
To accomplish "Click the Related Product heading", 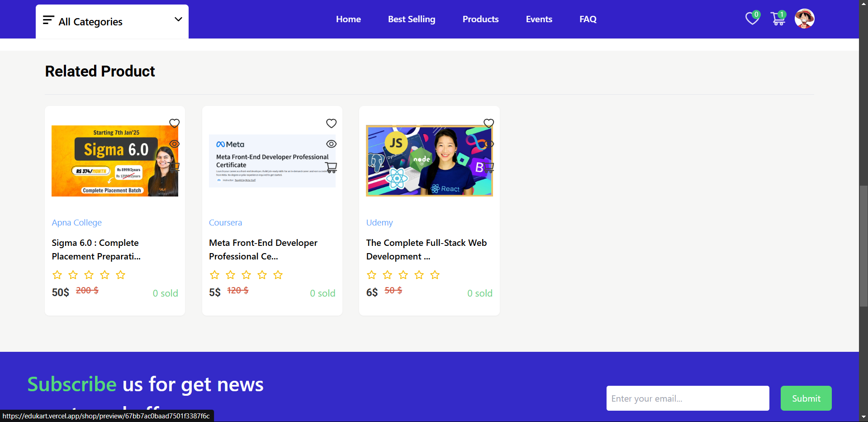I will click(x=100, y=71).
